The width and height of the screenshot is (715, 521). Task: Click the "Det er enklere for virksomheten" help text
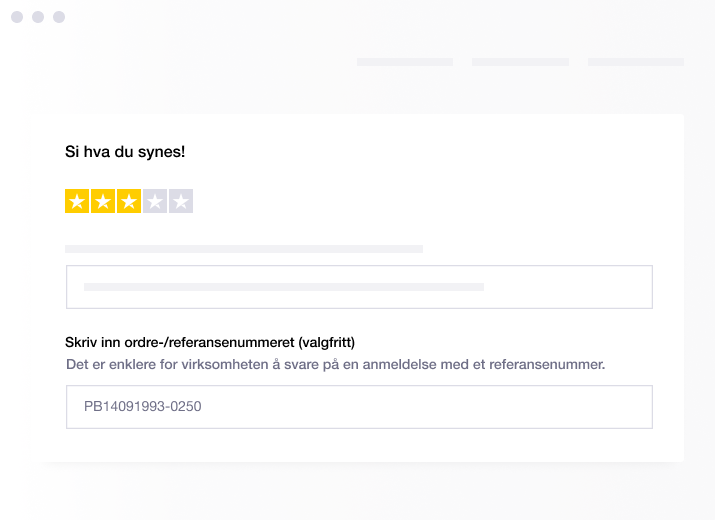335,365
